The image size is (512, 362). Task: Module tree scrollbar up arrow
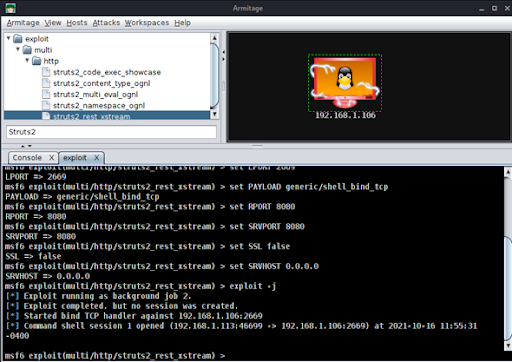214,38
